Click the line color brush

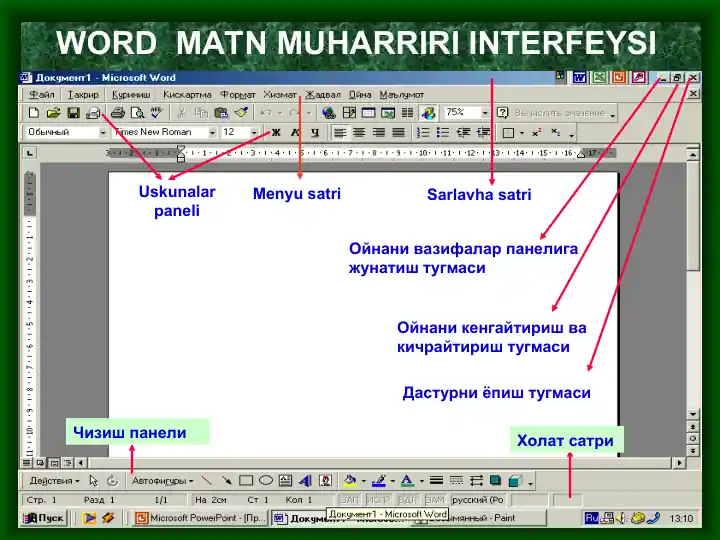pos(379,481)
